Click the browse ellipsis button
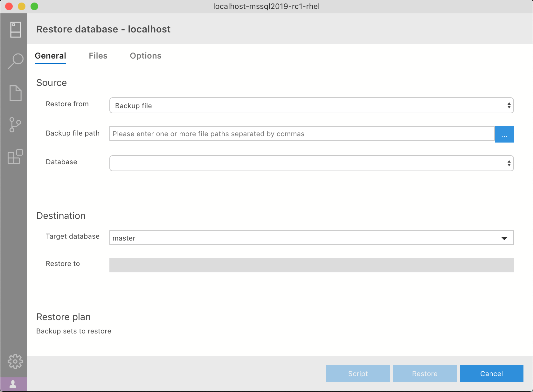533x392 pixels. tap(504, 134)
